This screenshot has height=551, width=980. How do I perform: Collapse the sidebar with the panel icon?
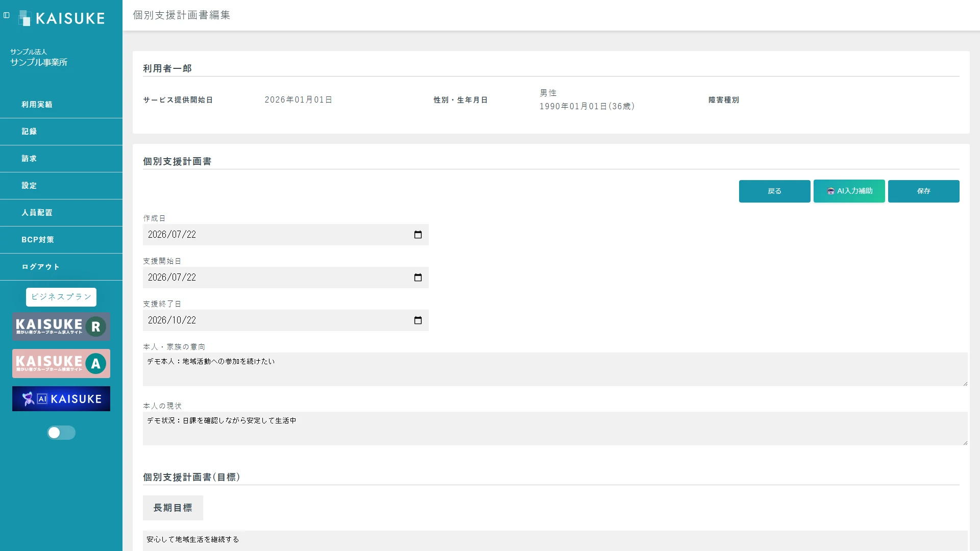point(7,15)
